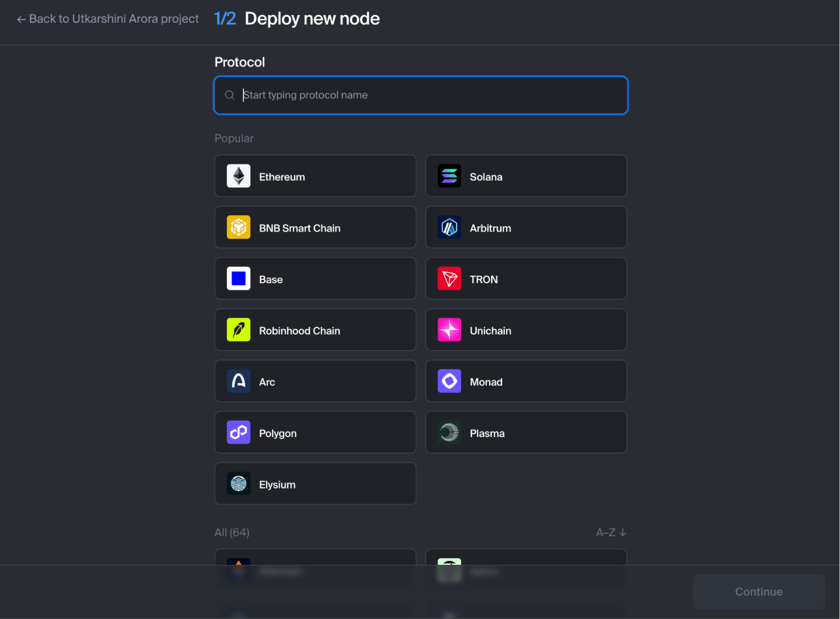Click the Base blue square icon
This screenshot has width=840, height=619.
(x=239, y=279)
